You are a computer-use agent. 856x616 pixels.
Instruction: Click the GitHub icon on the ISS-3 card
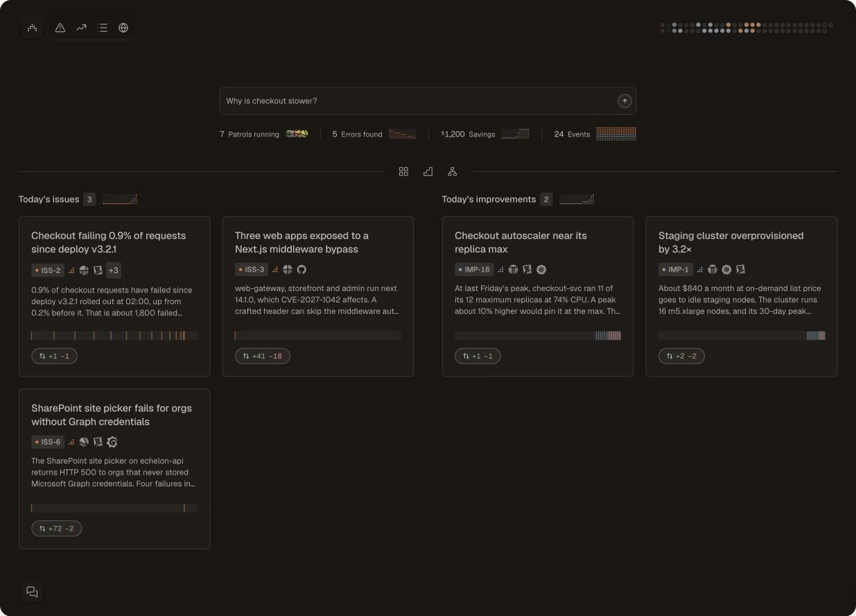click(302, 270)
